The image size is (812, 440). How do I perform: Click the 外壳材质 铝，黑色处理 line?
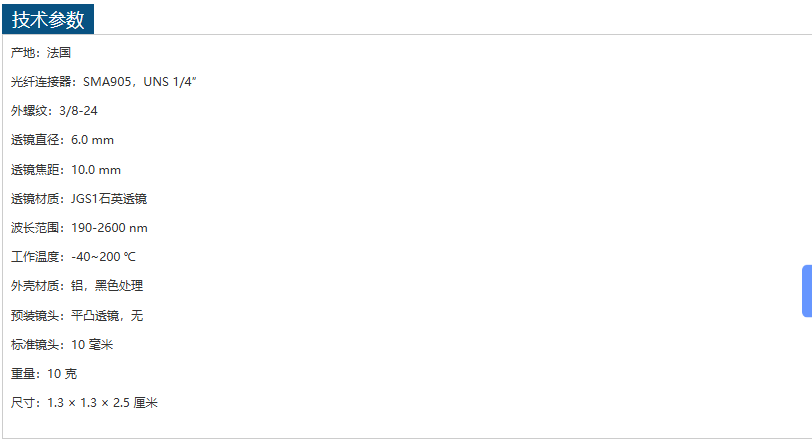(x=77, y=286)
